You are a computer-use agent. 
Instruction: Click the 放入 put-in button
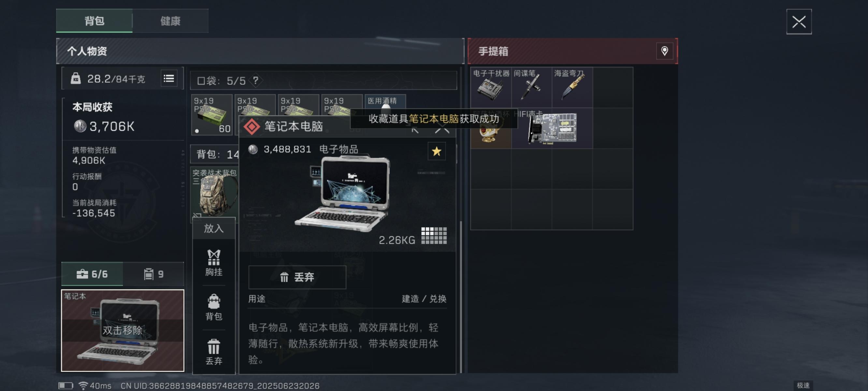tap(214, 228)
